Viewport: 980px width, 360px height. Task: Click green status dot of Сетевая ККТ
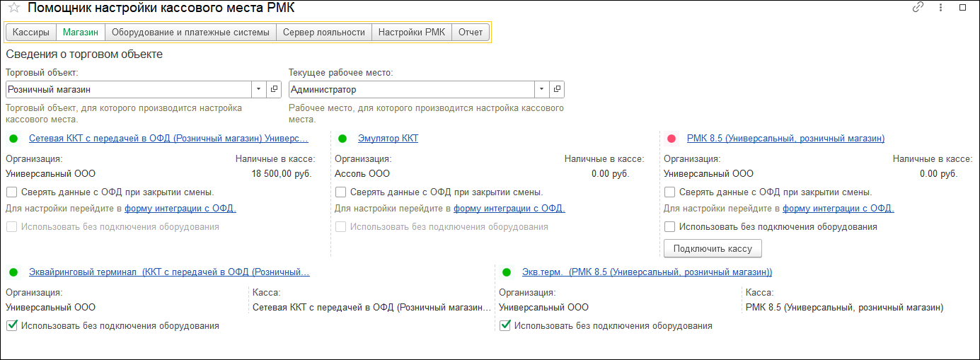pyautogui.click(x=13, y=139)
